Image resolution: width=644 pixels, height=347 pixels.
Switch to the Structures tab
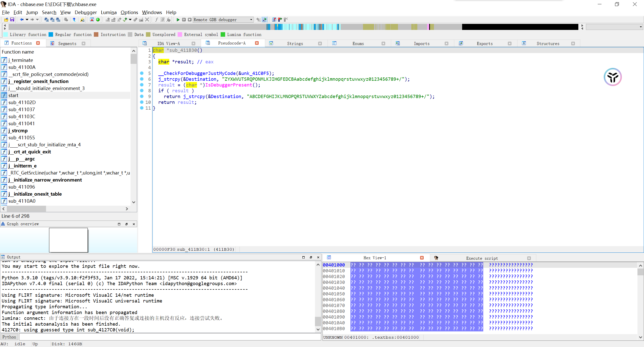coord(548,44)
